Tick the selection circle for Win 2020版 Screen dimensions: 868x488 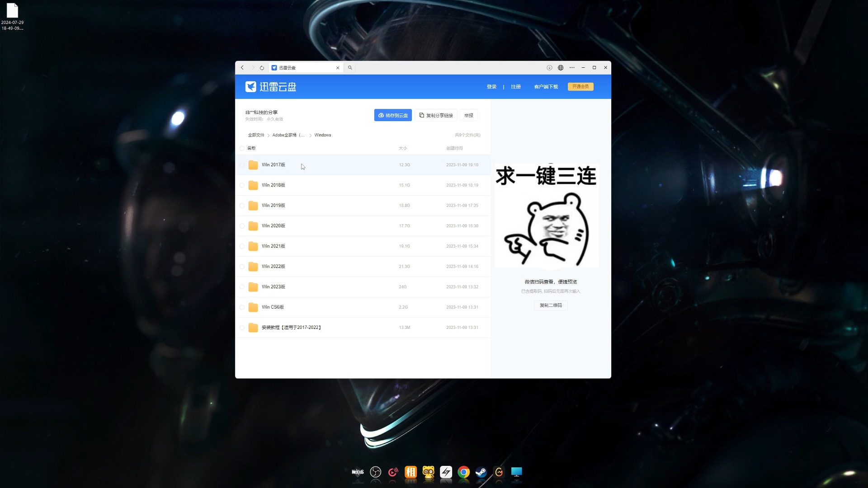(242, 226)
